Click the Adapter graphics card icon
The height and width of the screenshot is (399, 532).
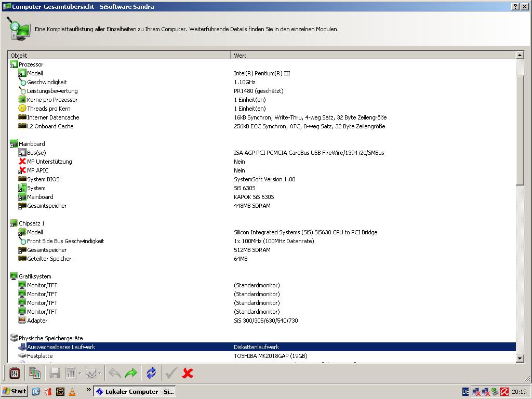coord(22,320)
